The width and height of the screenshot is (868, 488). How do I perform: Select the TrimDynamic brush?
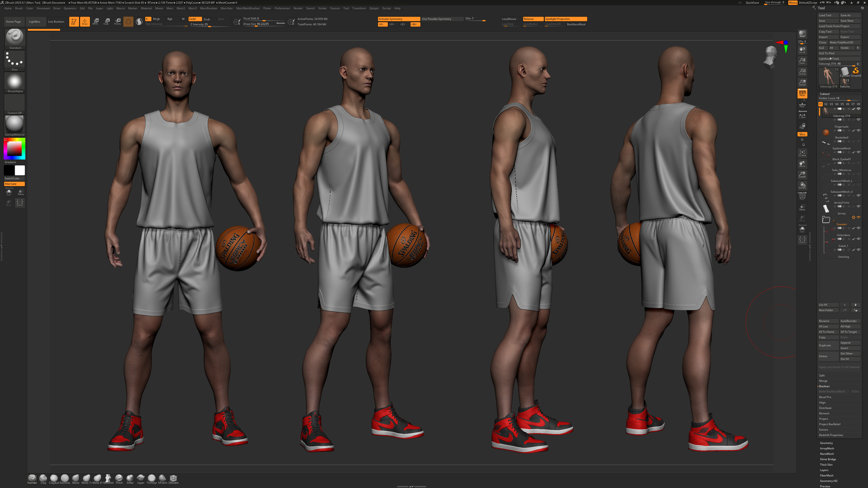pos(152,479)
